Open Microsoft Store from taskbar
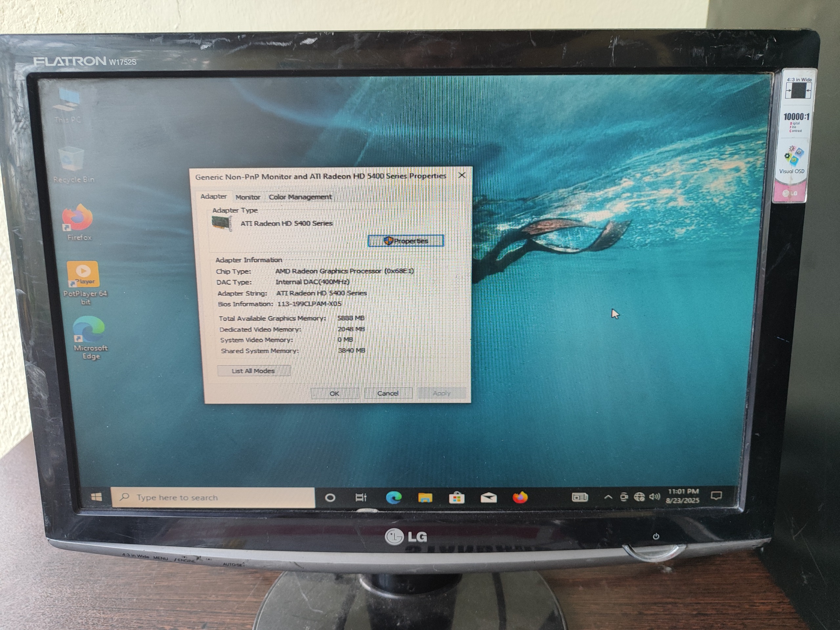 [456, 497]
